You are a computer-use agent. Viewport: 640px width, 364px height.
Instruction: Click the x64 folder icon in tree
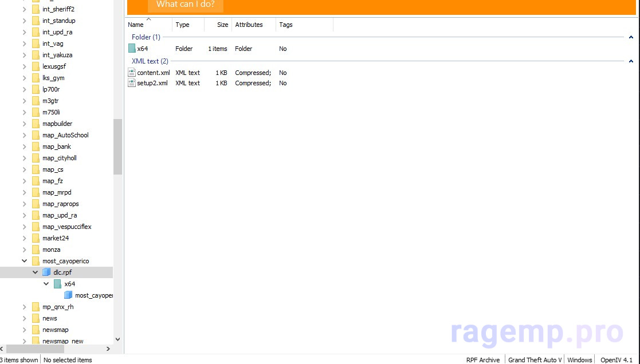point(57,284)
